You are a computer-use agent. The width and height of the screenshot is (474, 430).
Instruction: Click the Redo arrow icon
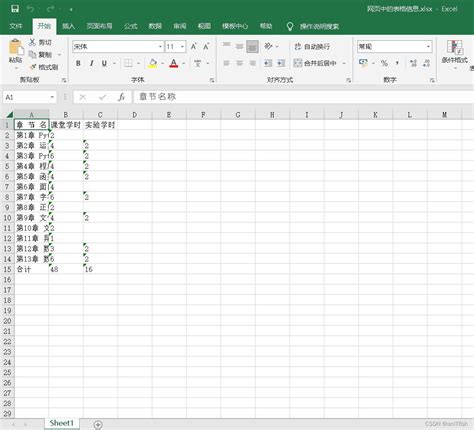click(51, 9)
